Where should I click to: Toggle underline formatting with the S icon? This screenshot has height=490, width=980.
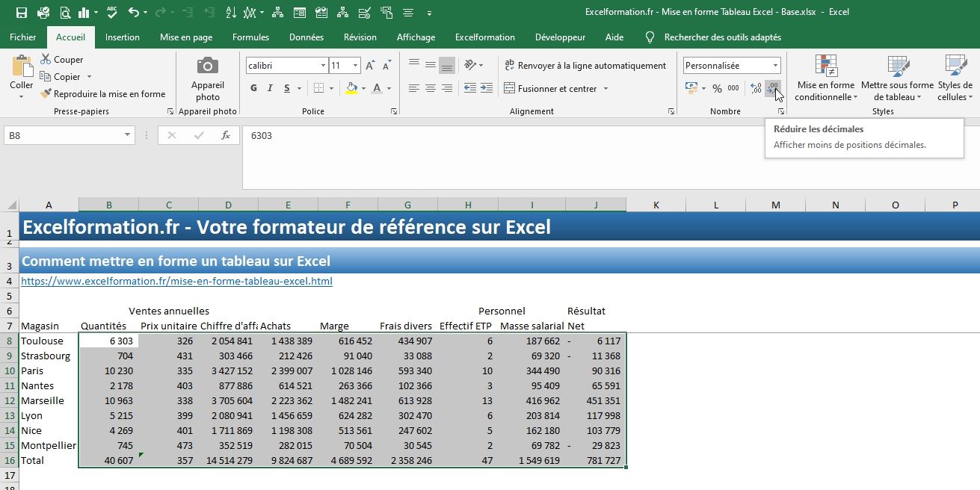pyautogui.click(x=287, y=87)
